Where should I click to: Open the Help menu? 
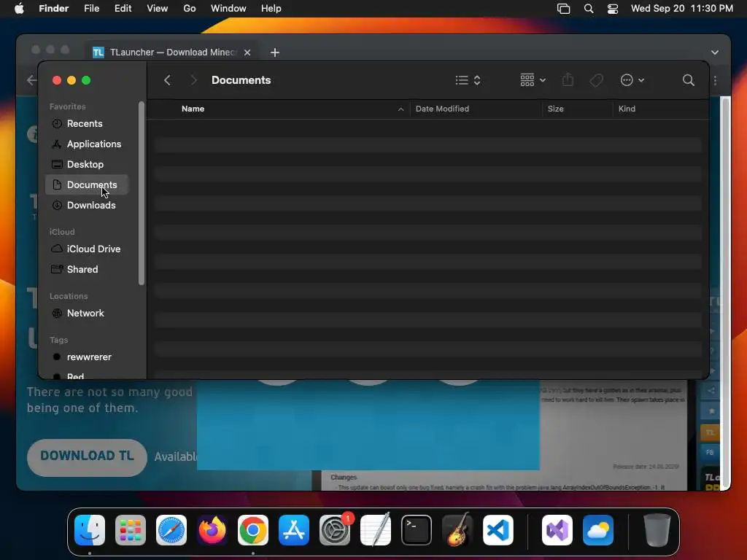click(x=271, y=9)
